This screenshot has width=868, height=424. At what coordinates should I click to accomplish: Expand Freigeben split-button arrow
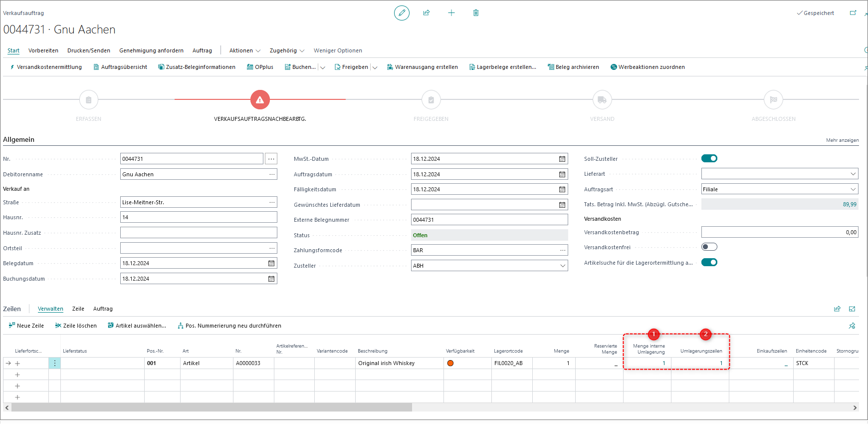(x=375, y=67)
